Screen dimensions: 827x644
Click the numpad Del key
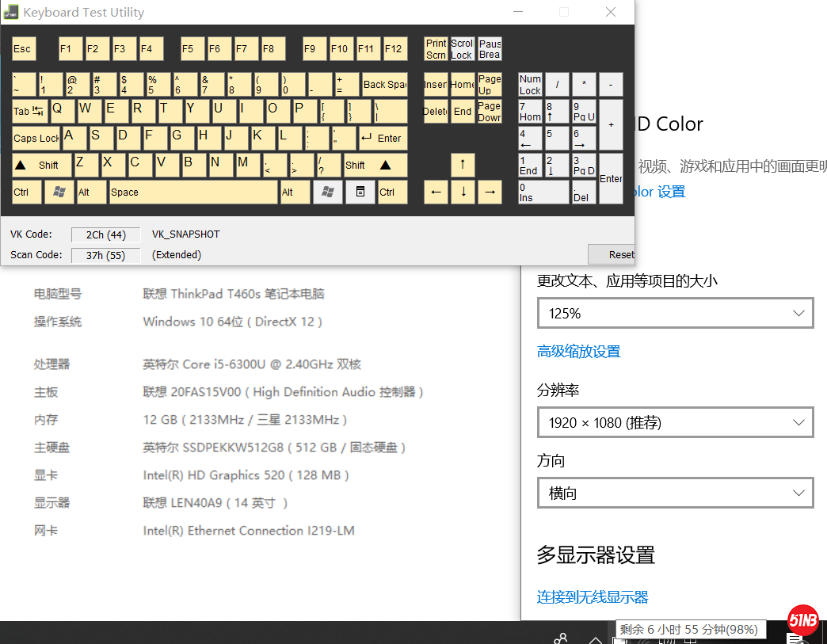(x=584, y=192)
